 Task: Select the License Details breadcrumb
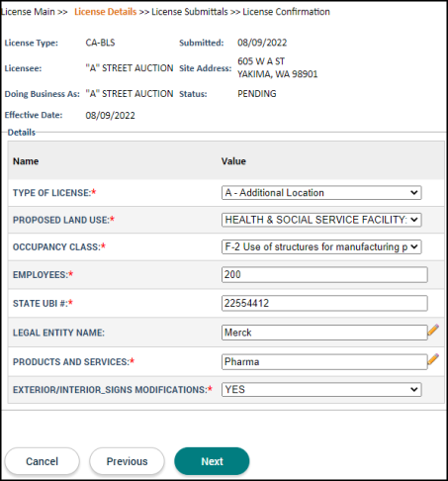click(105, 12)
